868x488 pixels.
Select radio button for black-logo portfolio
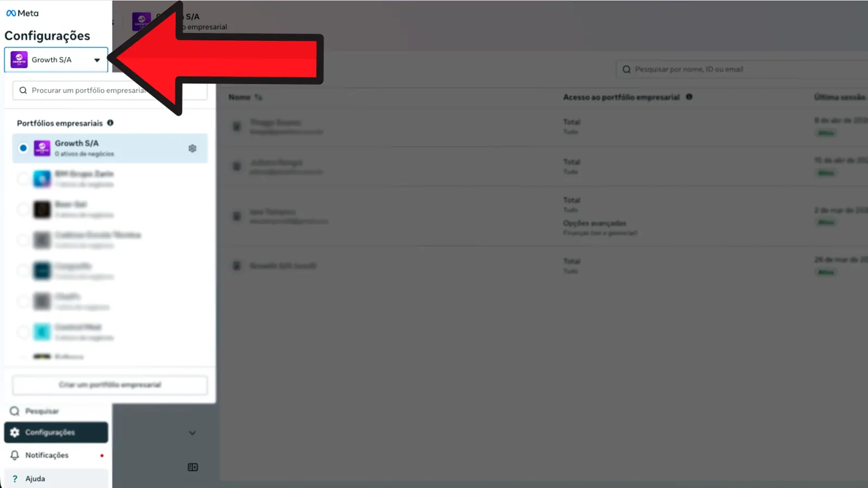[x=23, y=209]
